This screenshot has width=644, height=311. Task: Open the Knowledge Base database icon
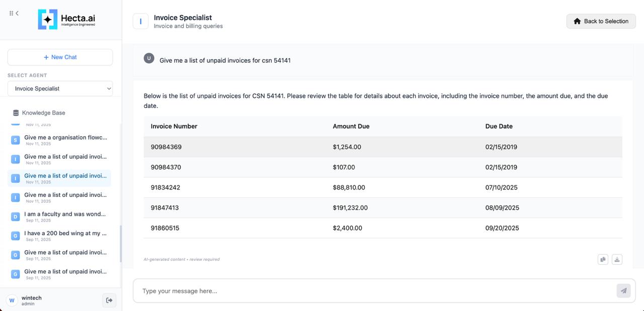pos(16,113)
